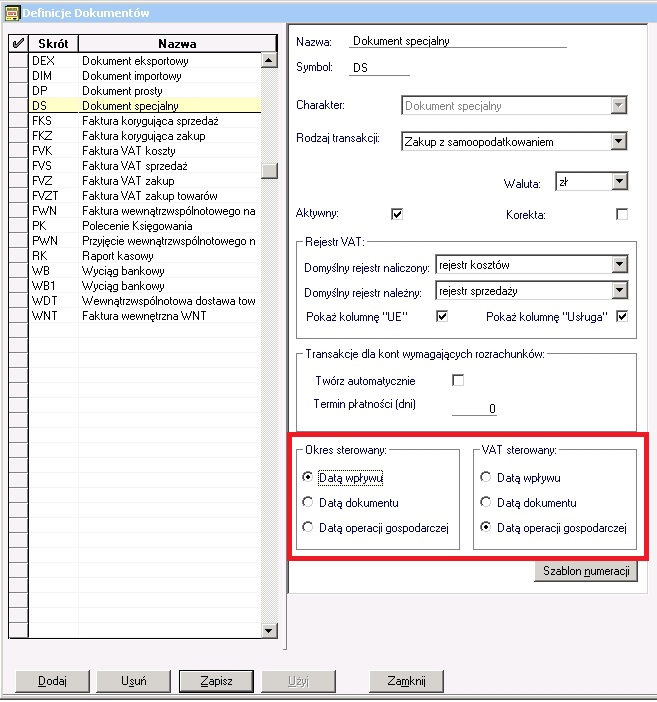Screen dimensions: 657x702
Task: Select the row "Dokument importowy"
Action: click(145, 76)
